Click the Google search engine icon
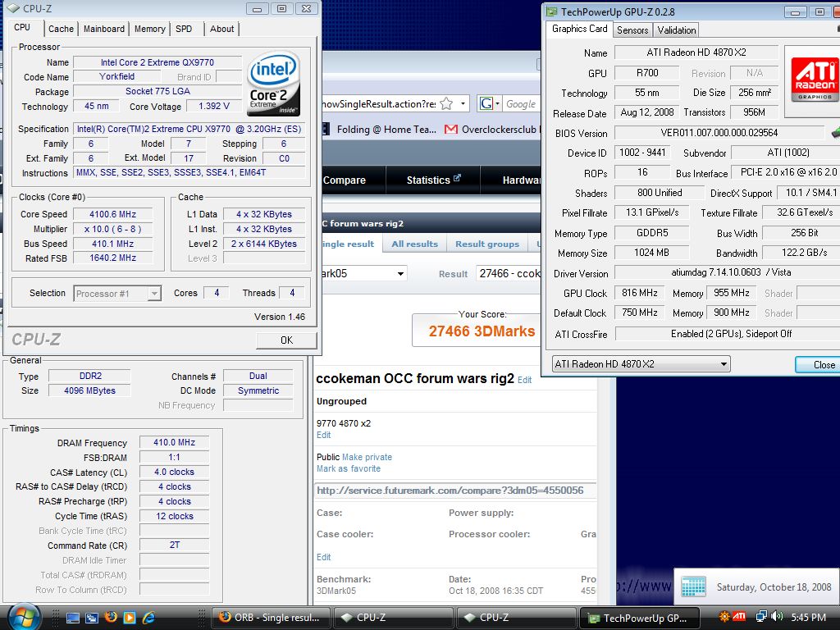The image size is (840, 630). point(486,103)
